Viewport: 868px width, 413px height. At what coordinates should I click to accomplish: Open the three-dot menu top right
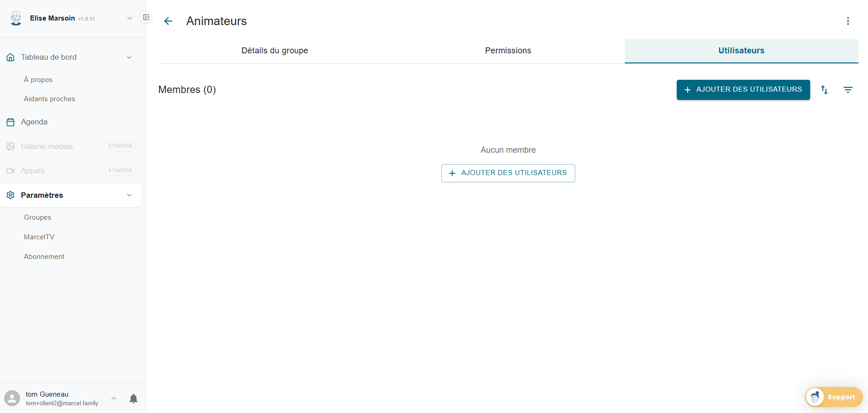pos(848,21)
